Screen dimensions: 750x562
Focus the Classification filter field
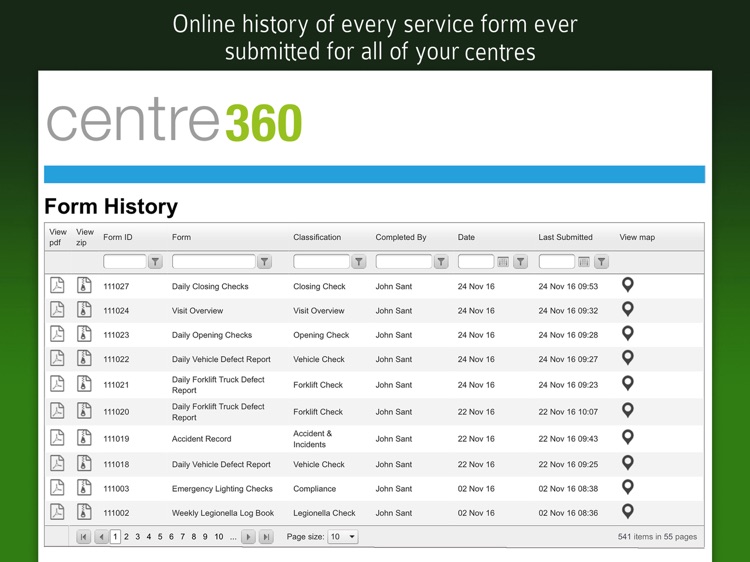pos(321,262)
